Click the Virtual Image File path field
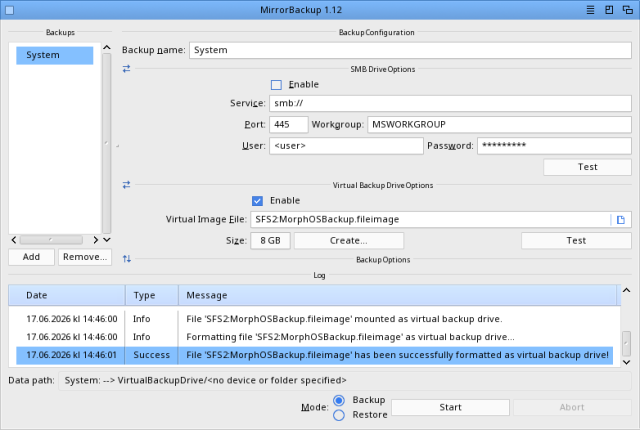This screenshot has width=640, height=430. point(431,220)
